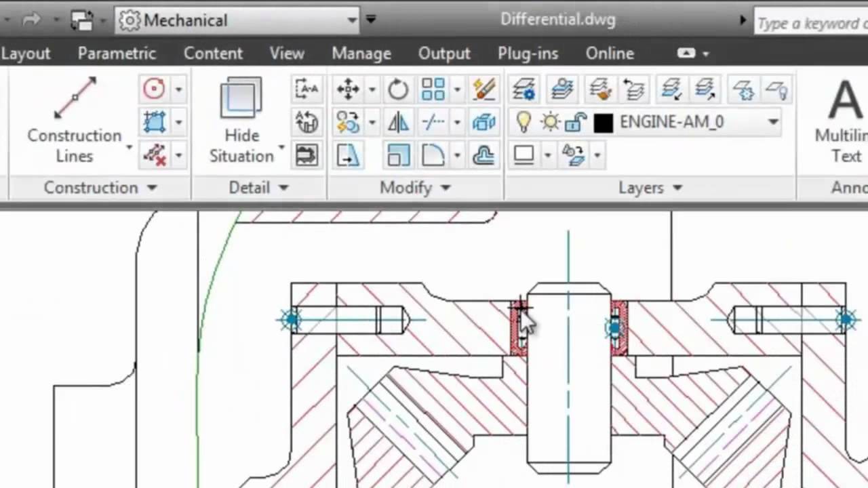This screenshot has height=488, width=868.
Task: Open the Output ribbon tab
Action: [444, 54]
